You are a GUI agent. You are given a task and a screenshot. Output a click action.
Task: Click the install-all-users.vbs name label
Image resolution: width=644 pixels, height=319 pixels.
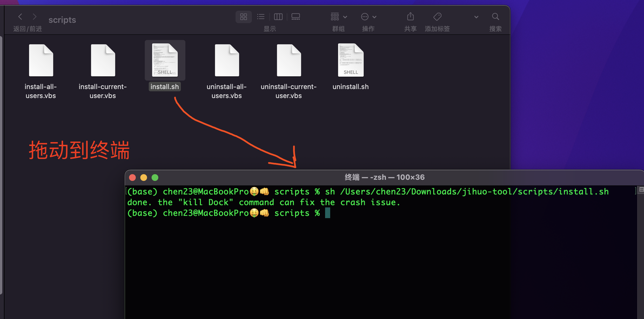(41, 91)
